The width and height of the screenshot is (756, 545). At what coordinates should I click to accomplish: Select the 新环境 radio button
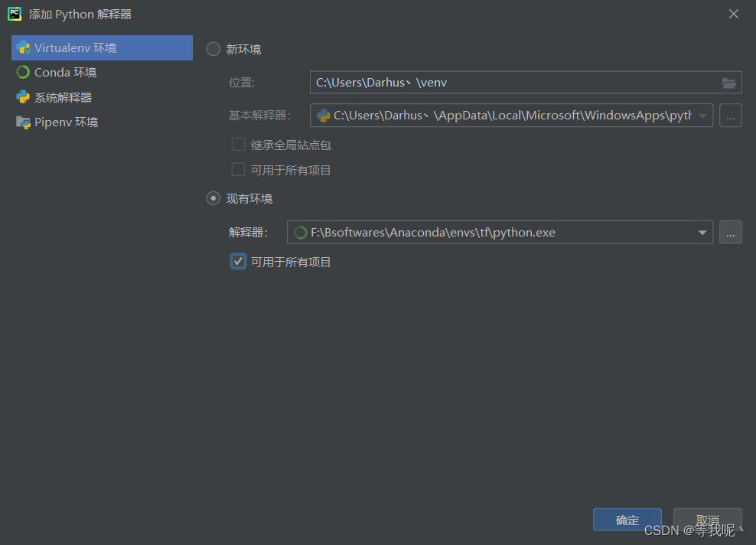click(213, 49)
